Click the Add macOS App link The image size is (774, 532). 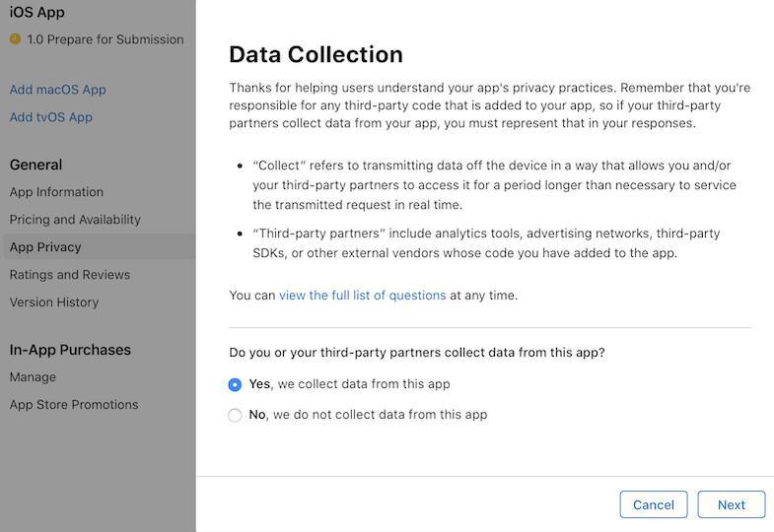click(57, 90)
